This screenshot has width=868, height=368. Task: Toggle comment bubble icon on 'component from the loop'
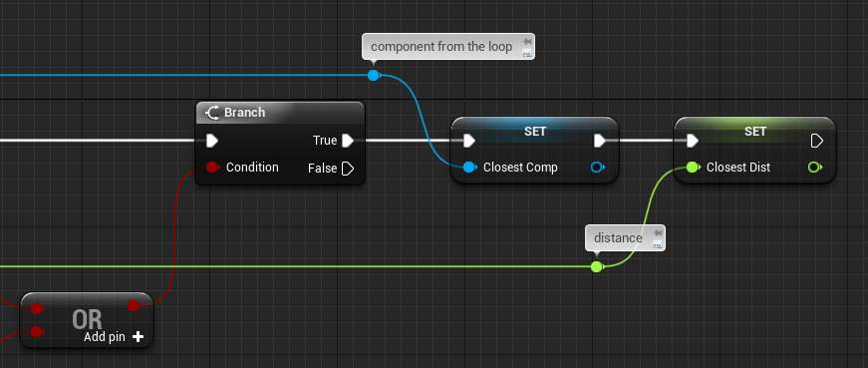point(527,53)
